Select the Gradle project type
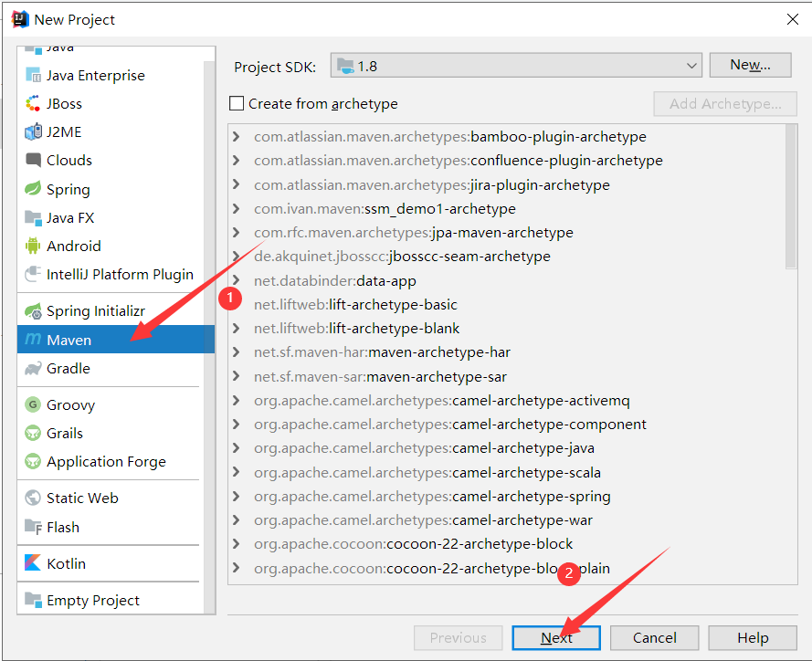 coord(111,369)
